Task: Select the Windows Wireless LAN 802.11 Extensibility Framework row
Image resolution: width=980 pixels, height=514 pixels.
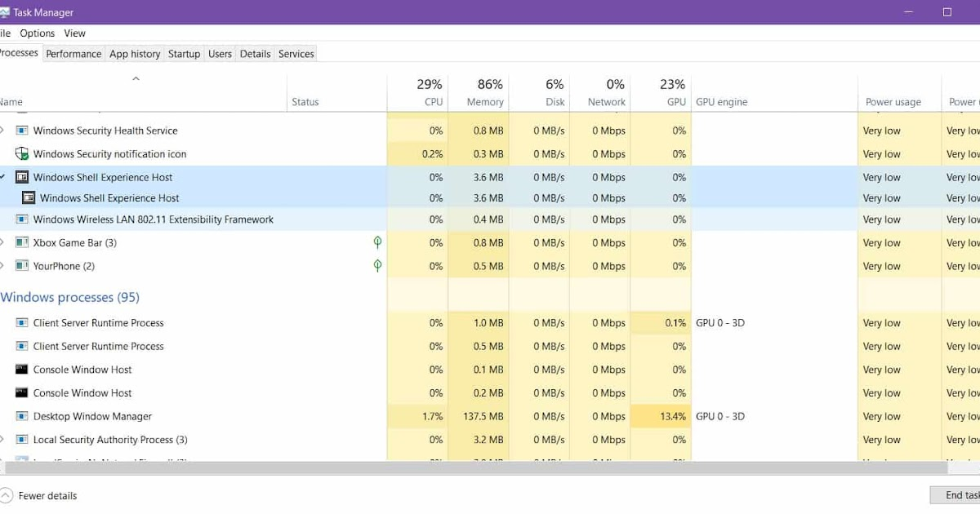Action: pos(490,219)
